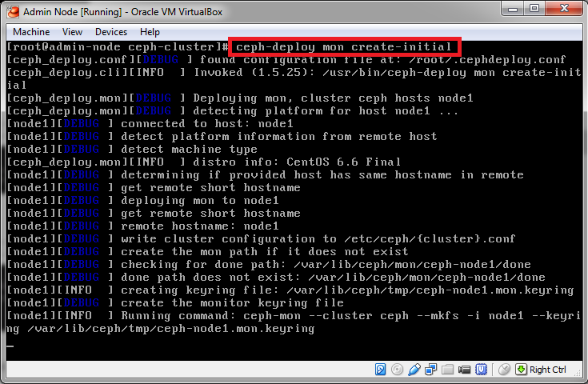Image resolution: width=588 pixels, height=384 pixels.
Task: Click 'done path does not exist' line
Action: [x=333, y=277]
